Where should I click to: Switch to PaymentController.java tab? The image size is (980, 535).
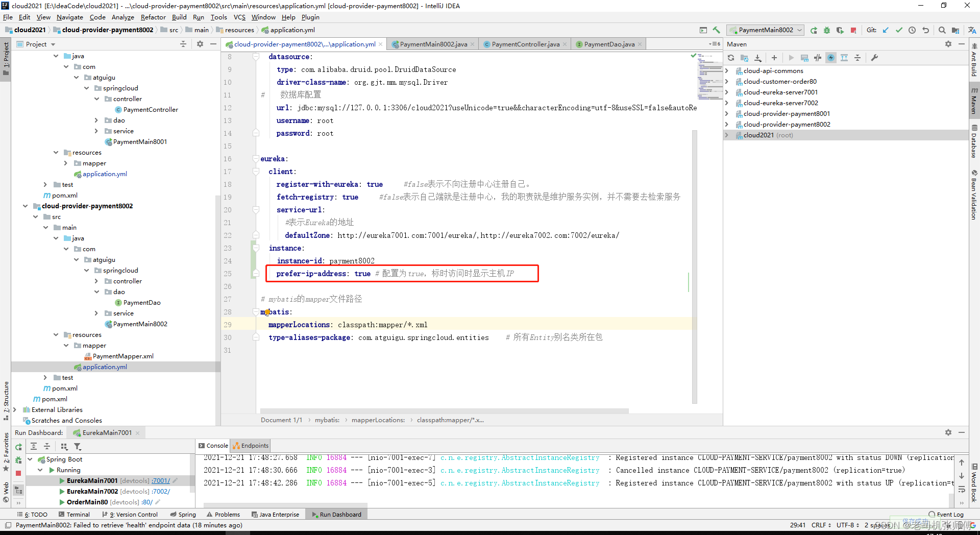point(525,44)
